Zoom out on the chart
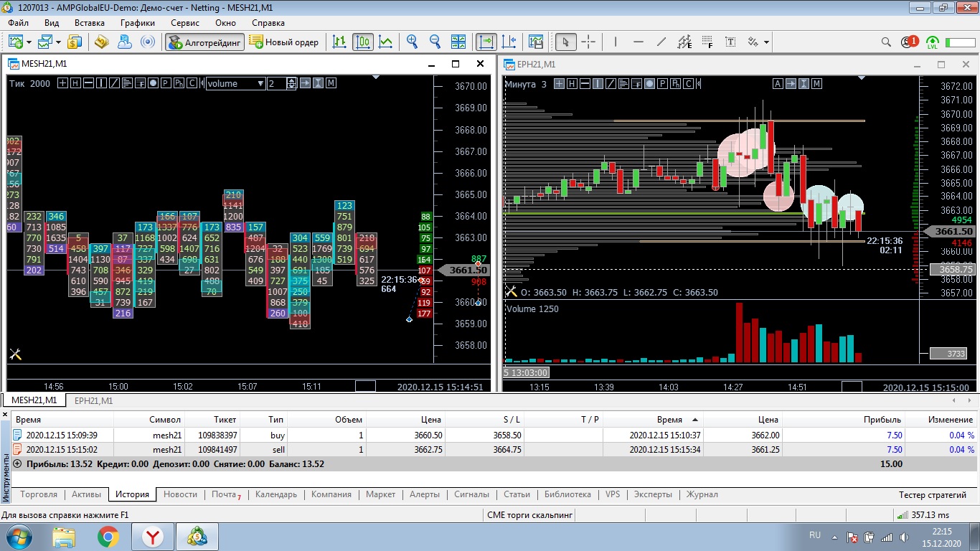 435,42
